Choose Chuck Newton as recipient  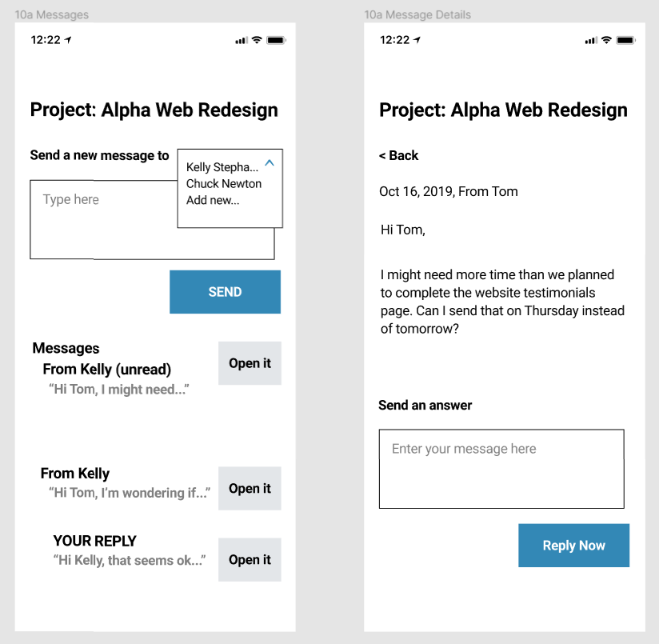223,183
